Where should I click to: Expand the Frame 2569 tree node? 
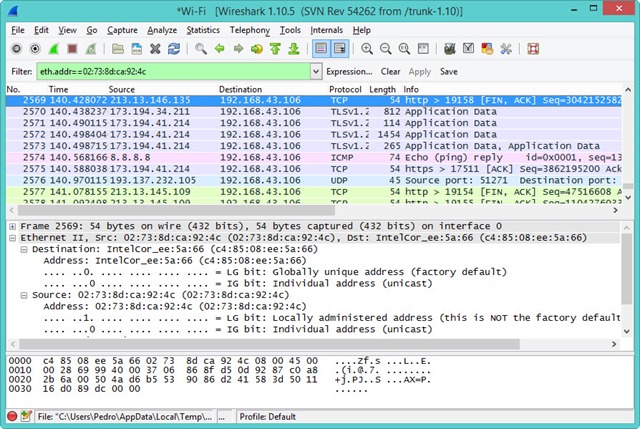tap(12, 226)
